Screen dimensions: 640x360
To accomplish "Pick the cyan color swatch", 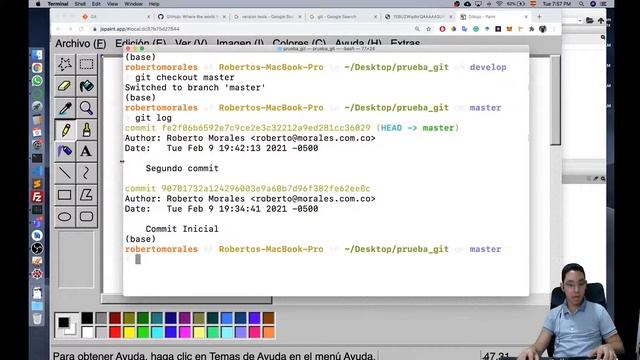I will pyautogui.click(x=157, y=332).
